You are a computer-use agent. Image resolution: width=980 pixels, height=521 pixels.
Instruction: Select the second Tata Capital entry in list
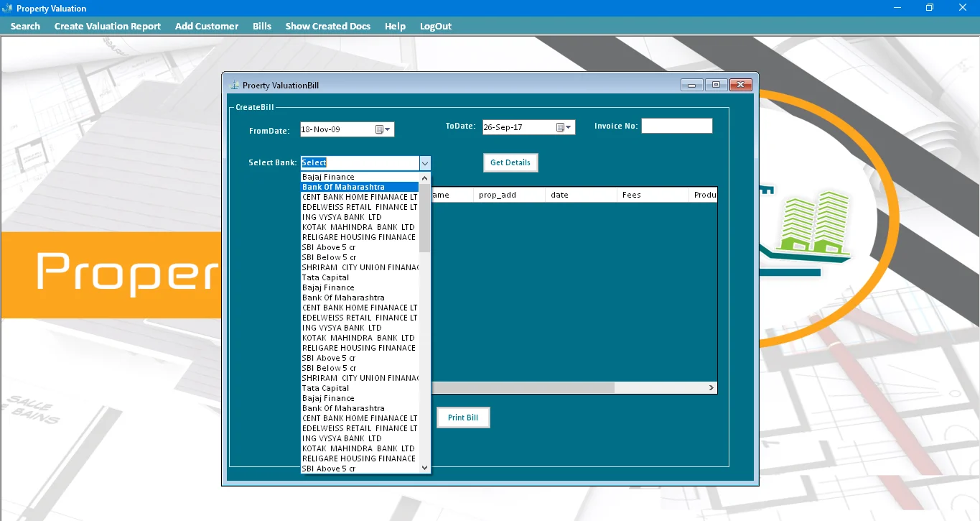pyautogui.click(x=360, y=388)
